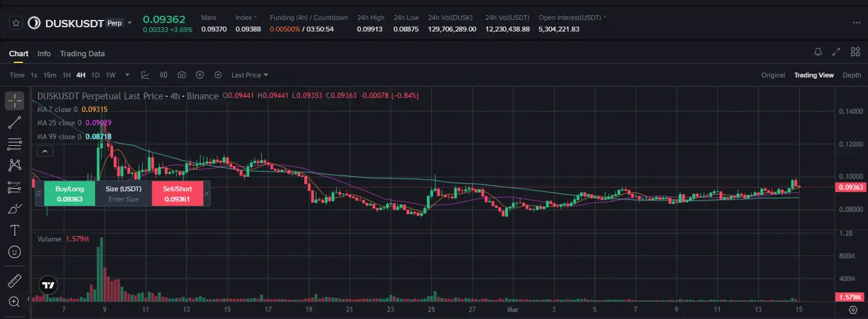
Task: Open the DUSKUSDT pair selector dropdown arrow
Action: (129, 23)
